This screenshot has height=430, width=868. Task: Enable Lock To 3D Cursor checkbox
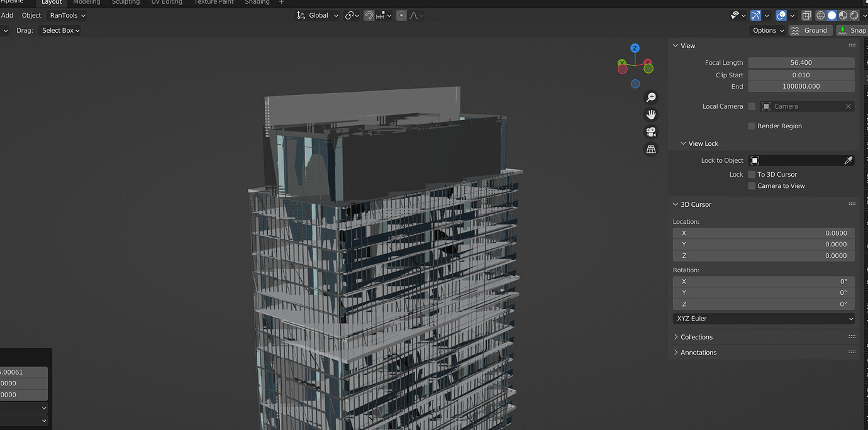(752, 174)
